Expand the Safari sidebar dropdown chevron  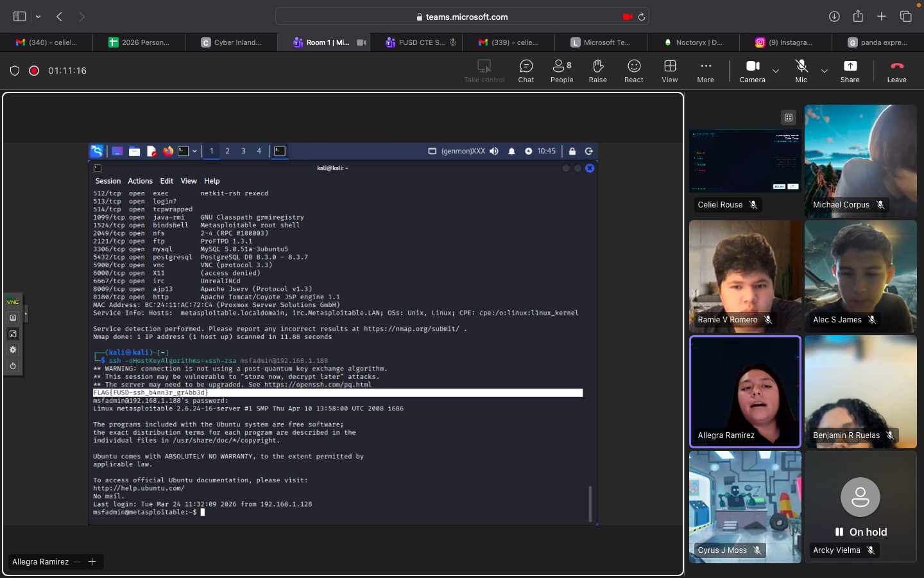click(x=38, y=17)
